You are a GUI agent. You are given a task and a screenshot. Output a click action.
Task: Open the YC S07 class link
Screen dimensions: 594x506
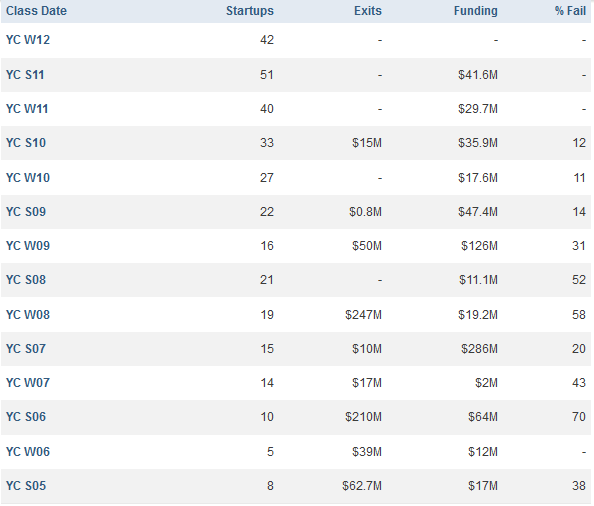coord(26,349)
